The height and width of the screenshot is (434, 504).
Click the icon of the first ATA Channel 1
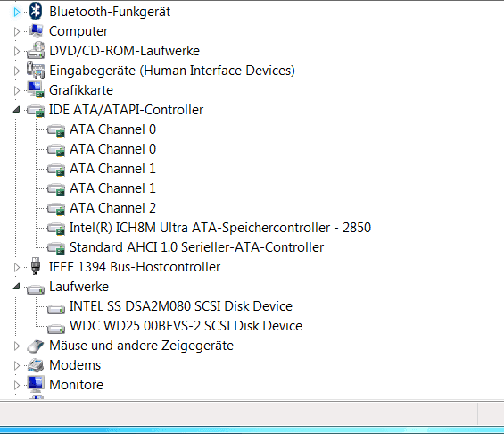[56, 170]
